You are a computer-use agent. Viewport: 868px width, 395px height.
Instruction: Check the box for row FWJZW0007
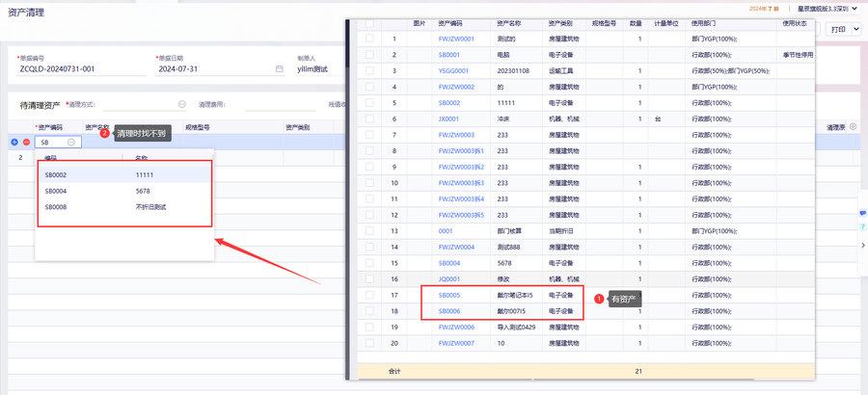[x=369, y=343]
